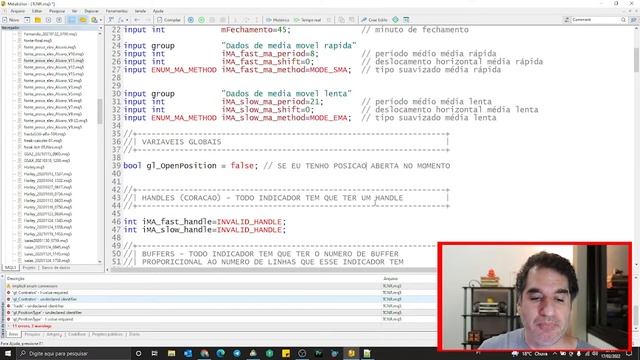
Task: Open Telegram from the taskbar
Action: pos(237,353)
